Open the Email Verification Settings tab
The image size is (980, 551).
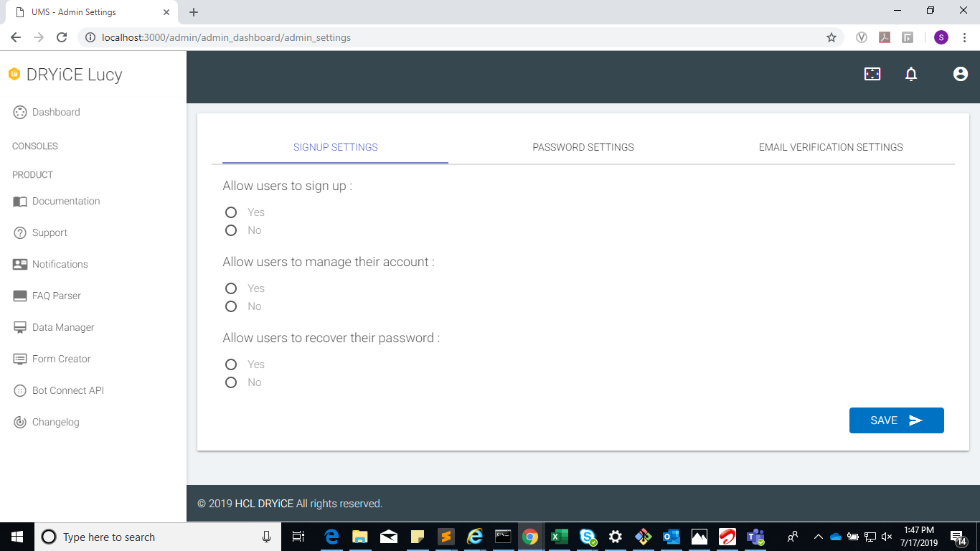pos(831,147)
